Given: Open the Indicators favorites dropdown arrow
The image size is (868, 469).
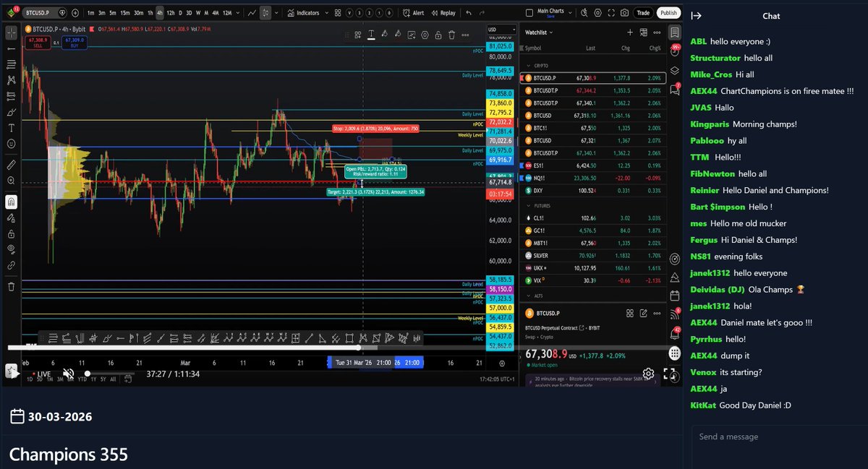Looking at the screenshot, I should [326, 13].
